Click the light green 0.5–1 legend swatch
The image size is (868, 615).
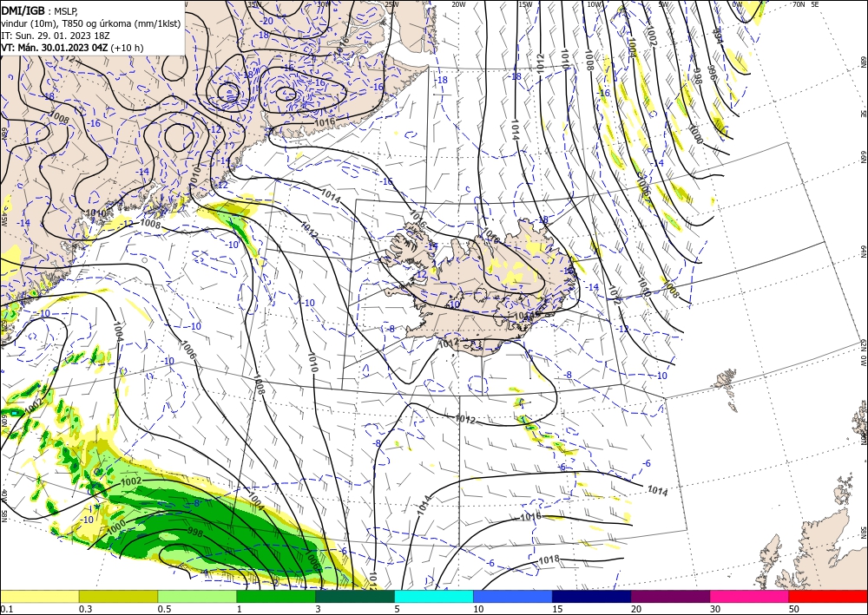pyautogui.click(x=197, y=596)
